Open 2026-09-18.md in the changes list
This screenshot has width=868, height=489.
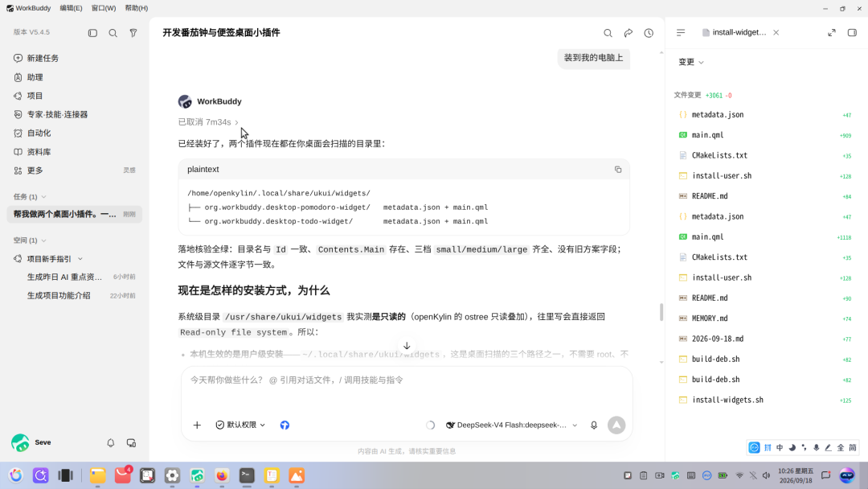point(718,339)
